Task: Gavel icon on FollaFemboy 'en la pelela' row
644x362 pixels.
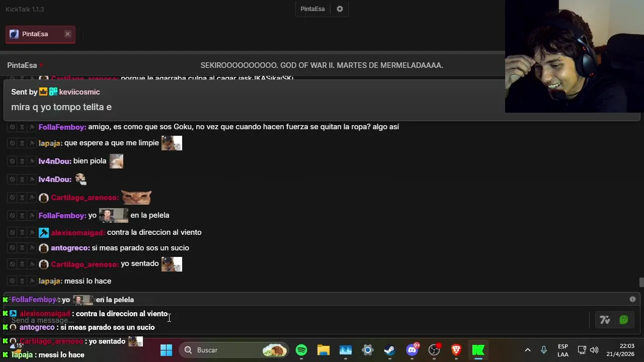Action: click(32, 216)
